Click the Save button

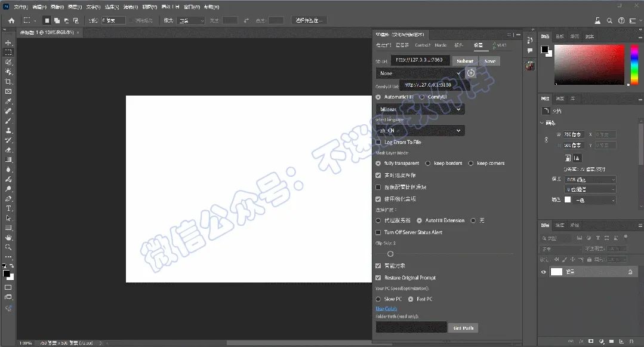pos(489,61)
